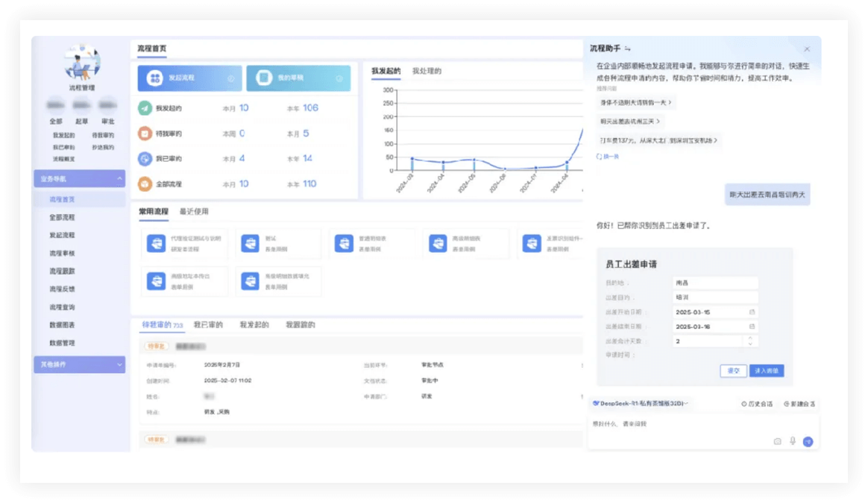Click the 发起流程 card icon

[x=154, y=78]
